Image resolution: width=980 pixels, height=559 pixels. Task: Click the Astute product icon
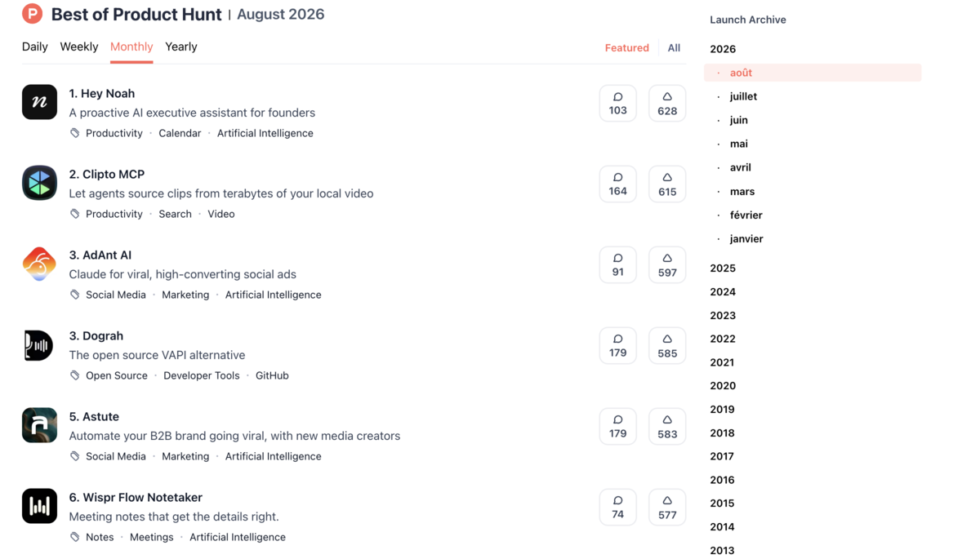(39, 425)
